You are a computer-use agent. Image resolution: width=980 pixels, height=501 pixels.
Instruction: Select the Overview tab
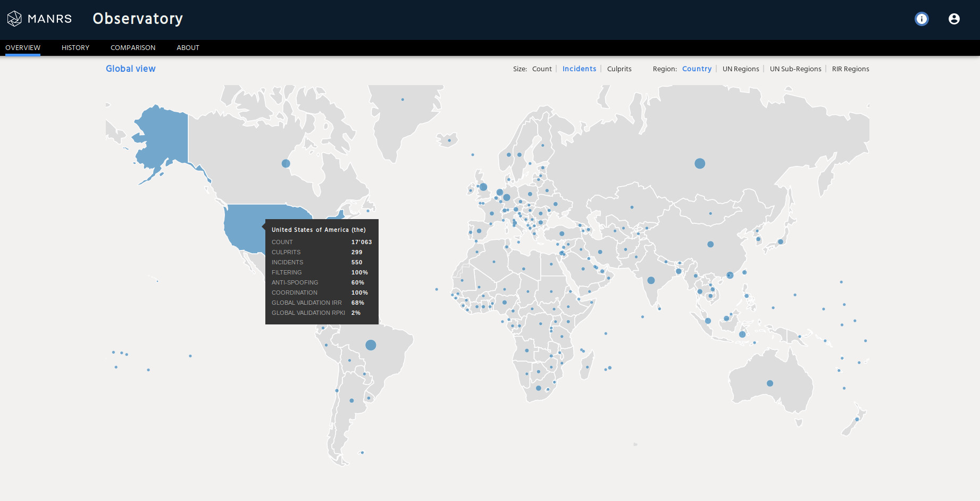tap(23, 48)
